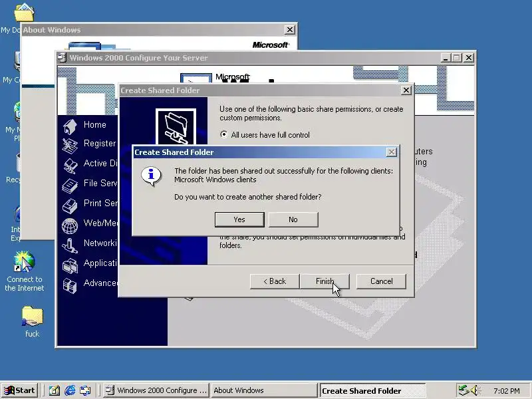
Task: Open the File Server sidebar link
Action: tap(100, 184)
